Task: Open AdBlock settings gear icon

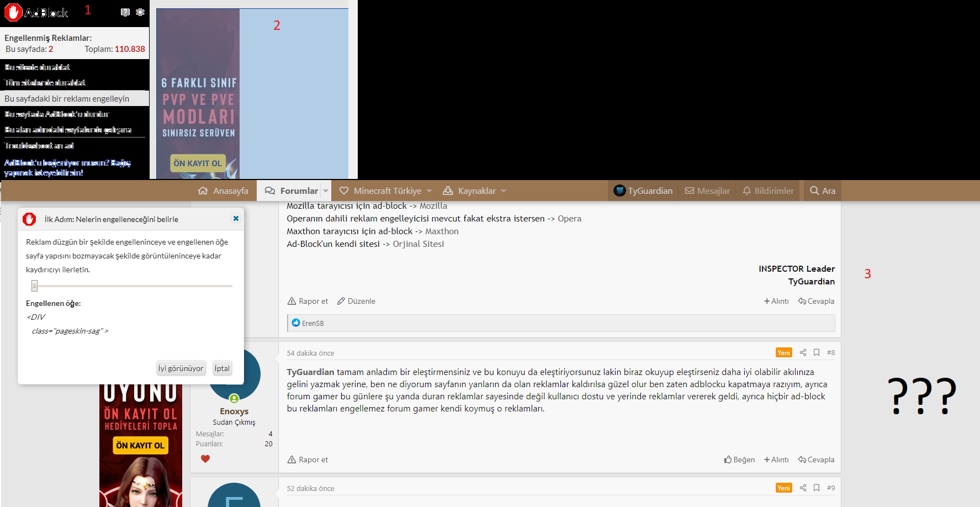Action: coord(140,12)
